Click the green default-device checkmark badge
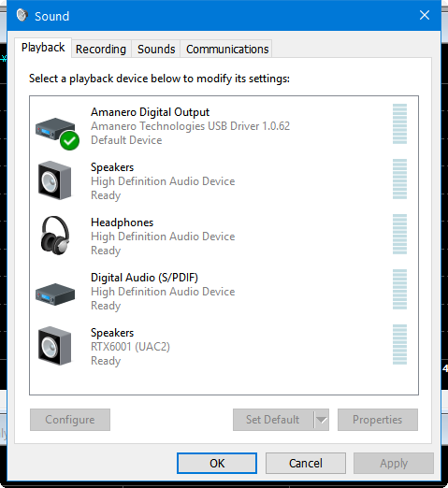Screen dimensions: 448x488 69,141
